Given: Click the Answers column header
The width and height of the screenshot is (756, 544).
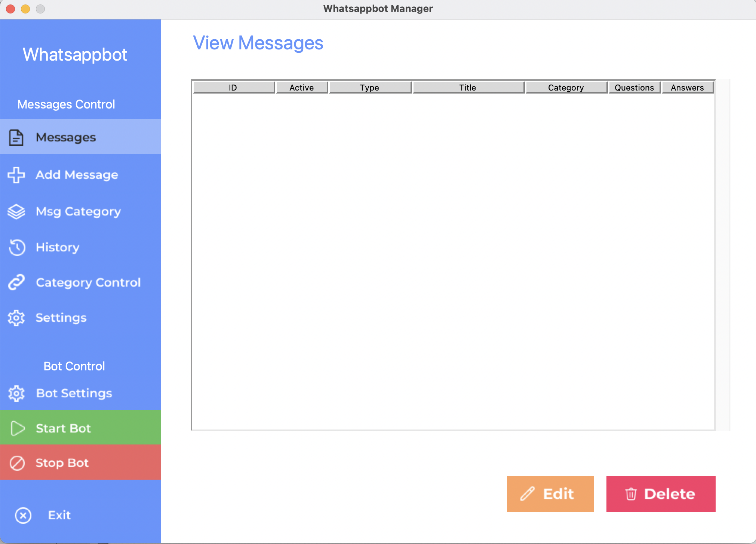Looking at the screenshot, I should [688, 88].
